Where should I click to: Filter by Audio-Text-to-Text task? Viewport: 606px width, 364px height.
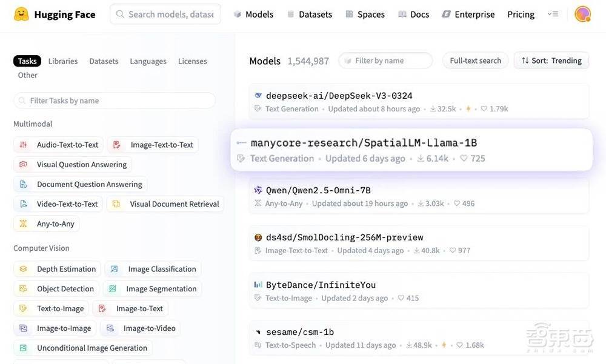coord(58,145)
